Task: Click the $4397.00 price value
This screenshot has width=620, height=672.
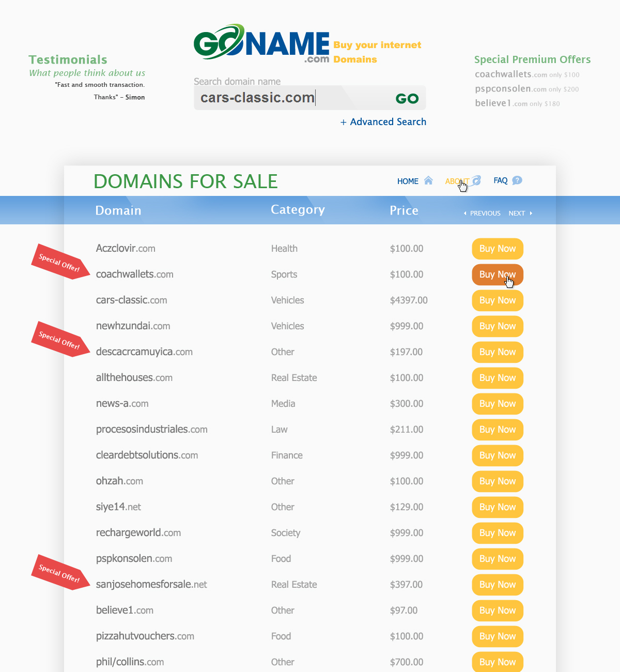Action: [409, 300]
